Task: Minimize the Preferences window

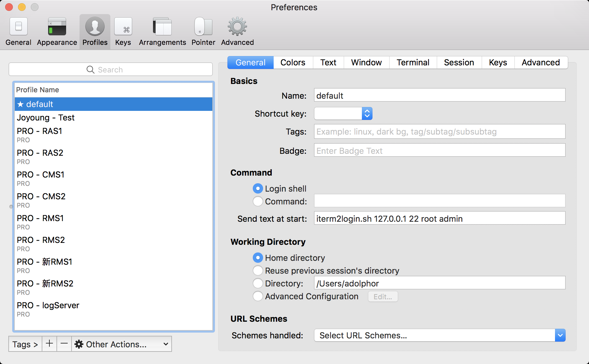Action: point(22,7)
